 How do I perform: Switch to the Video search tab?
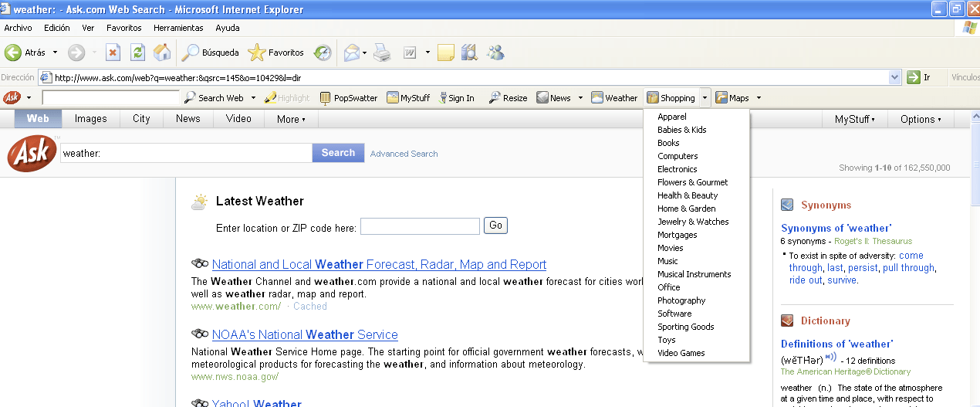point(238,119)
